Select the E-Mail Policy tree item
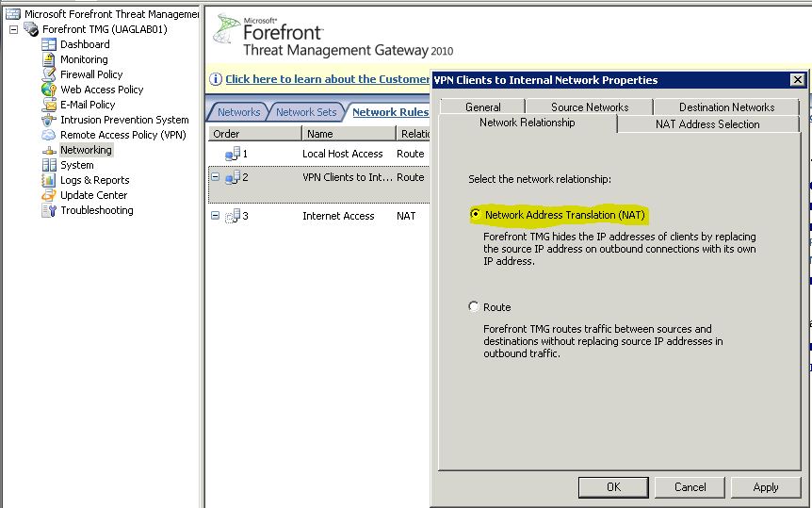 point(88,105)
